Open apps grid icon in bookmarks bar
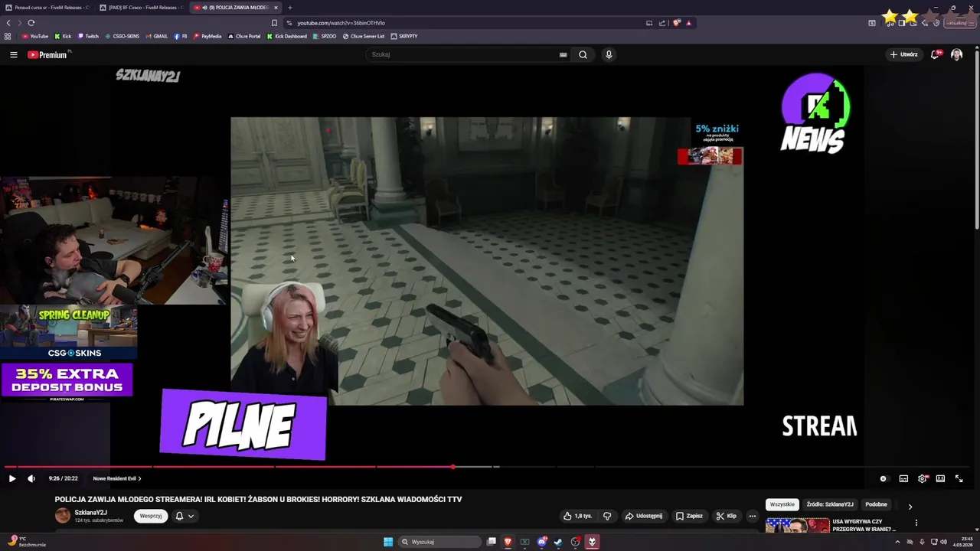Viewport: 980px width, 551px height. pos(8,36)
